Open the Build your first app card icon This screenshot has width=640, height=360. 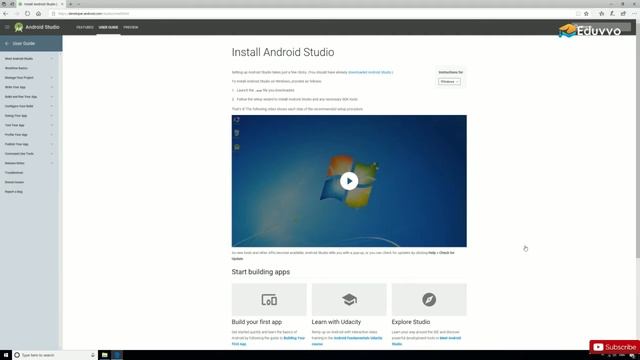[x=269, y=300]
